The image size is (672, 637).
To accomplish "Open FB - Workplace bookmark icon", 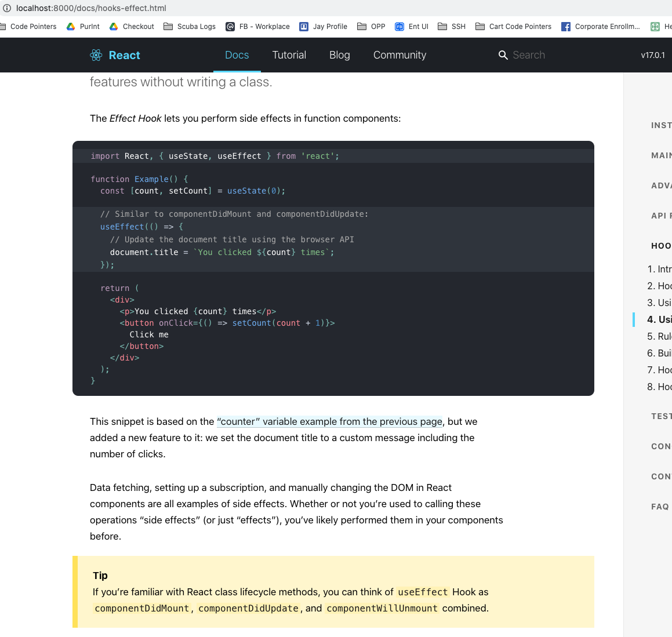I will (230, 27).
